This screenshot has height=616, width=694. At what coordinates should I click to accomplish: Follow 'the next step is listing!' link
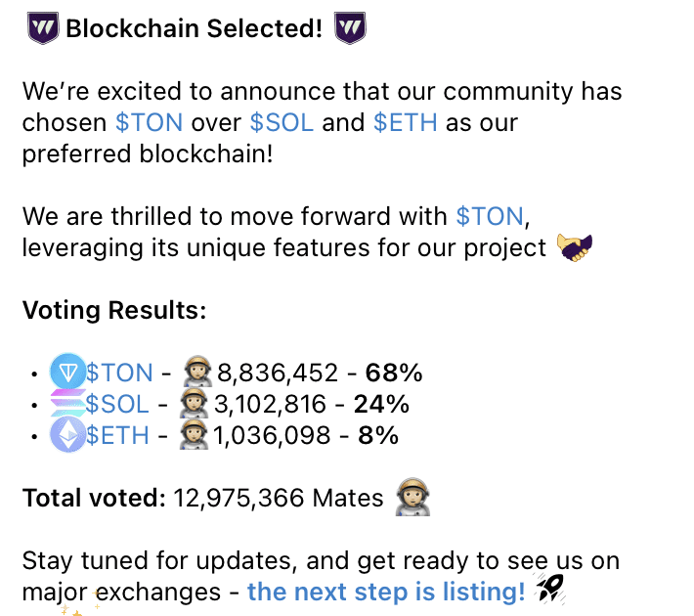click(x=386, y=592)
